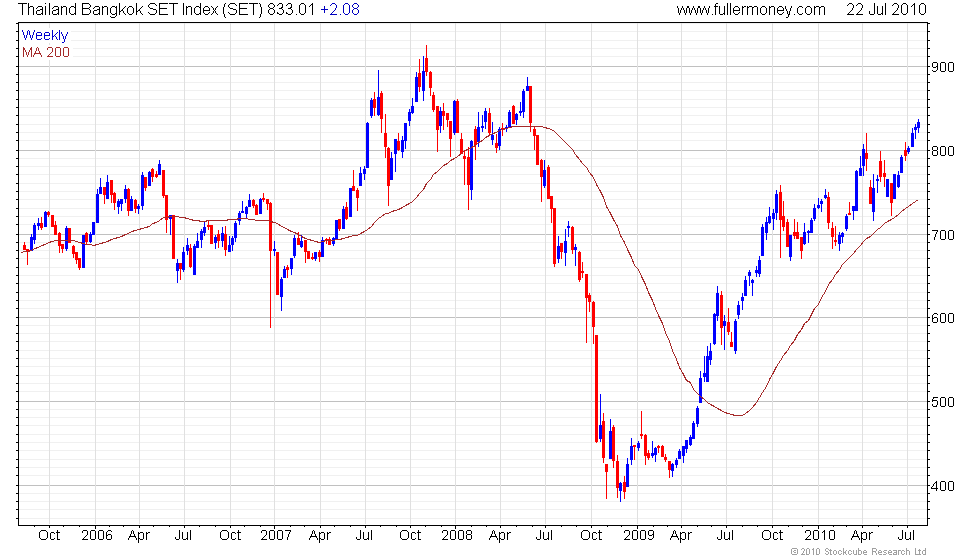The height and width of the screenshot is (560, 980).
Task: Click the +2.08 change value
Action: (340, 9)
